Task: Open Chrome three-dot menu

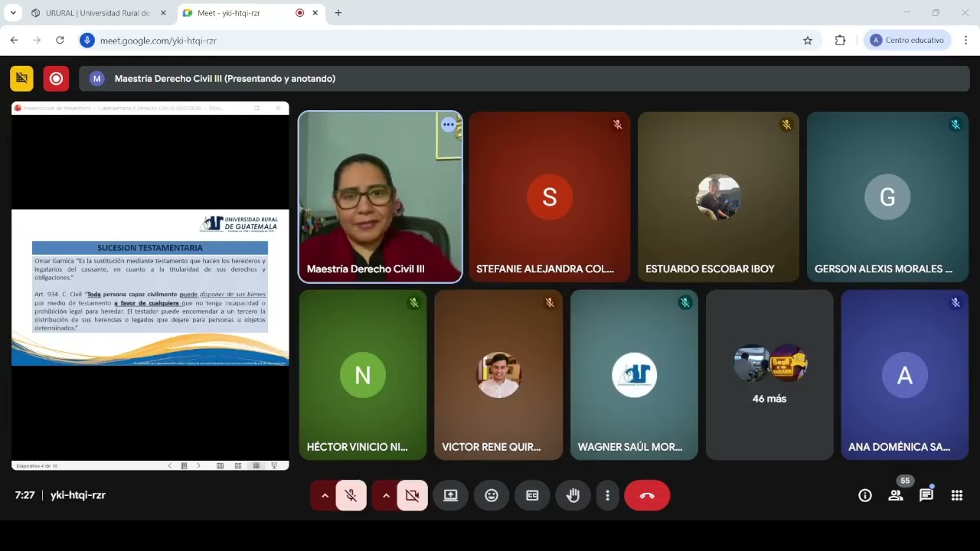Action: coord(966,41)
